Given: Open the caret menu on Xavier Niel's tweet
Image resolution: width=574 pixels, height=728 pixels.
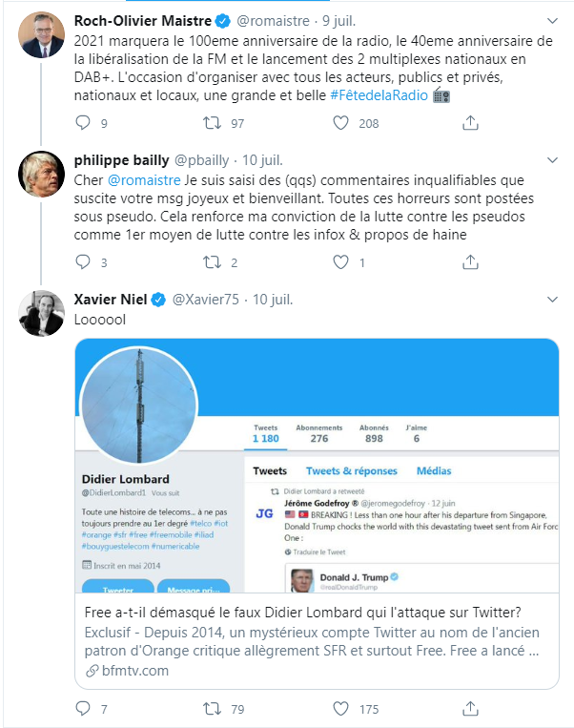Looking at the screenshot, I should [553, 300].
